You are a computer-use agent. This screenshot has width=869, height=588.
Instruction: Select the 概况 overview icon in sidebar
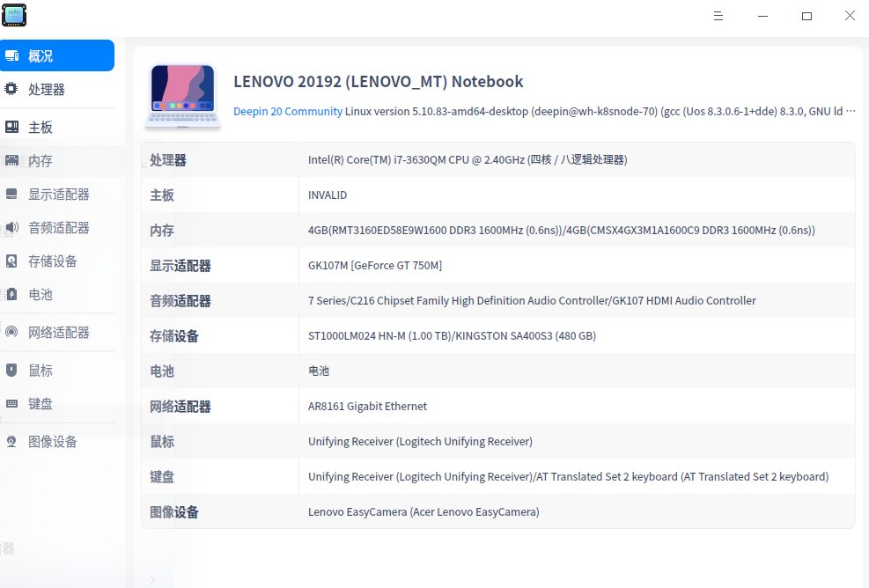[11, 55]
